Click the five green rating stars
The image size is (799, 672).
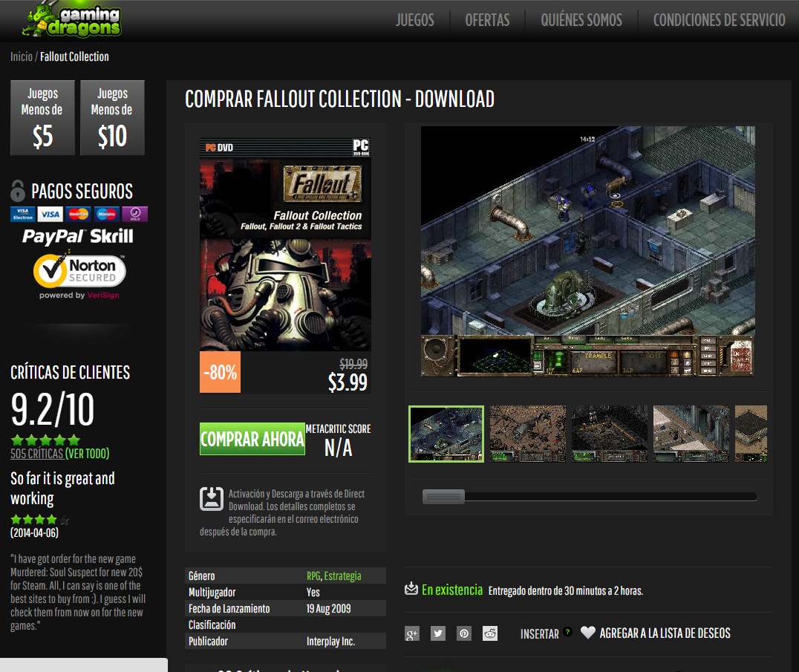[x=45, y=440]
